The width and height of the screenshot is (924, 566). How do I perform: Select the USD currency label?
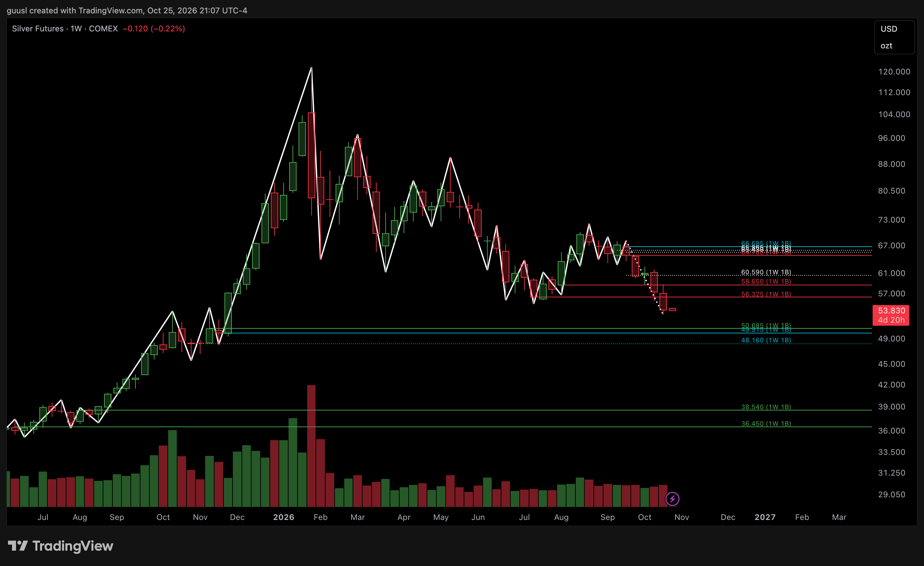click(x=889, y=29)
